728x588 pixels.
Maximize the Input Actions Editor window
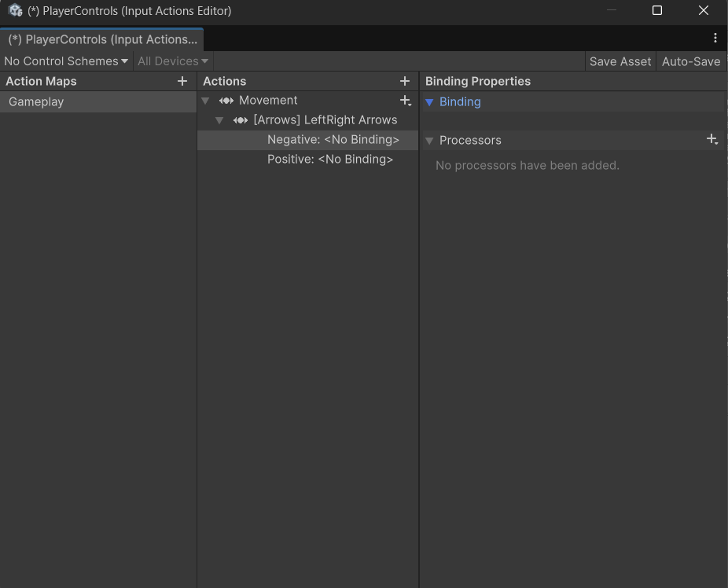pyautogui.click(x=657, y=11)
